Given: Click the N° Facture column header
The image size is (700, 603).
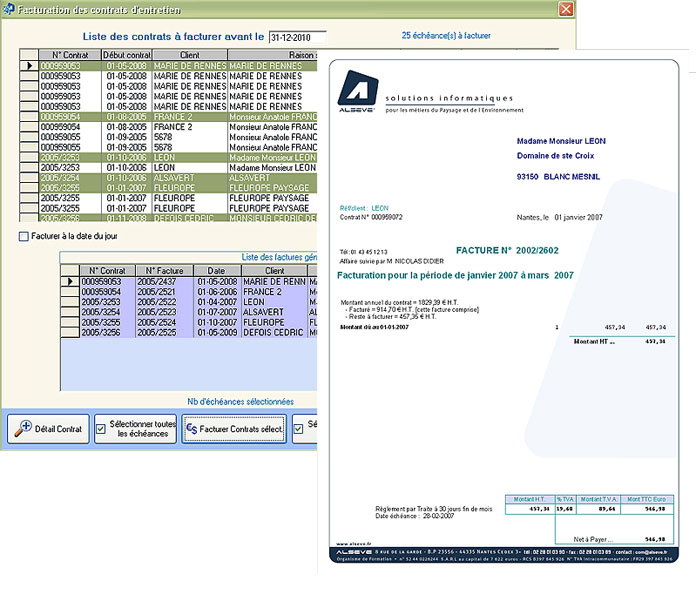Looking at the screenshot, I should click(164, 270).
